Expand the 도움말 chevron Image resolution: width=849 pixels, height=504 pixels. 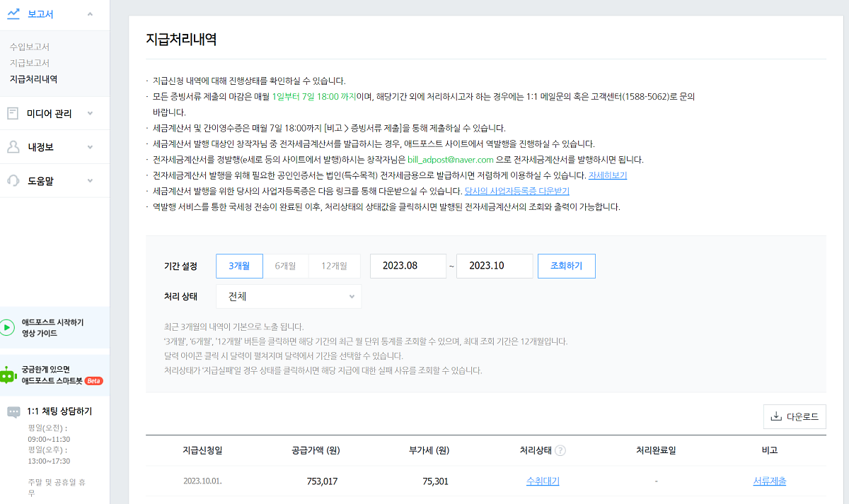click(90, 180)
